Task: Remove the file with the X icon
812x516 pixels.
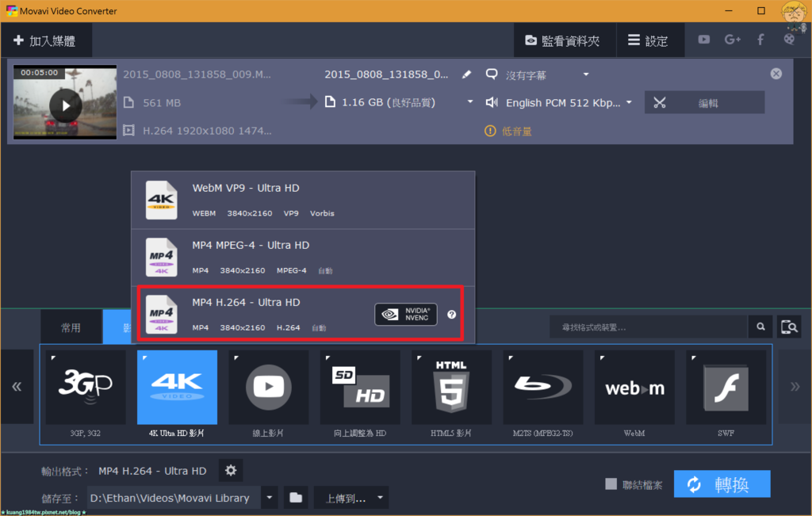Action: [776, 74]
